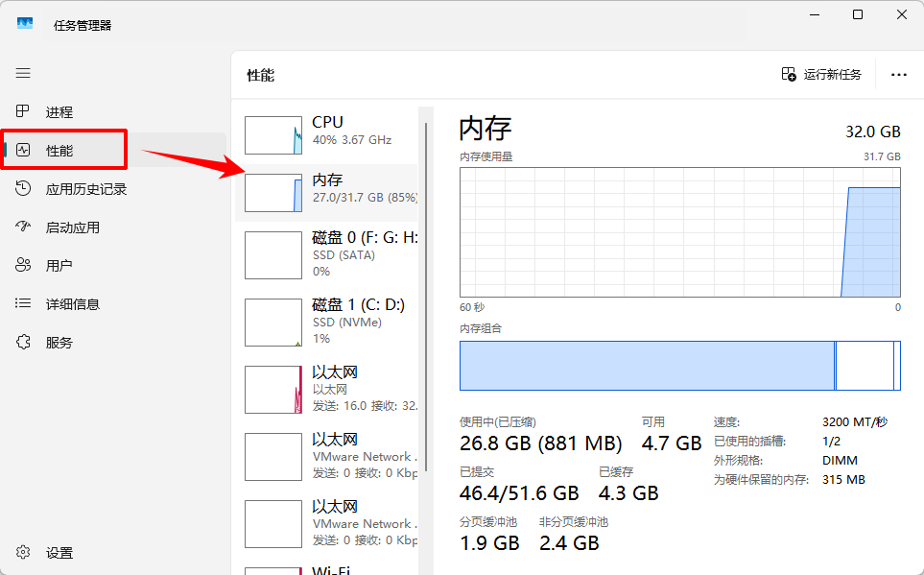
Task: Click the 用户 users icon
Action: (23, 265)
